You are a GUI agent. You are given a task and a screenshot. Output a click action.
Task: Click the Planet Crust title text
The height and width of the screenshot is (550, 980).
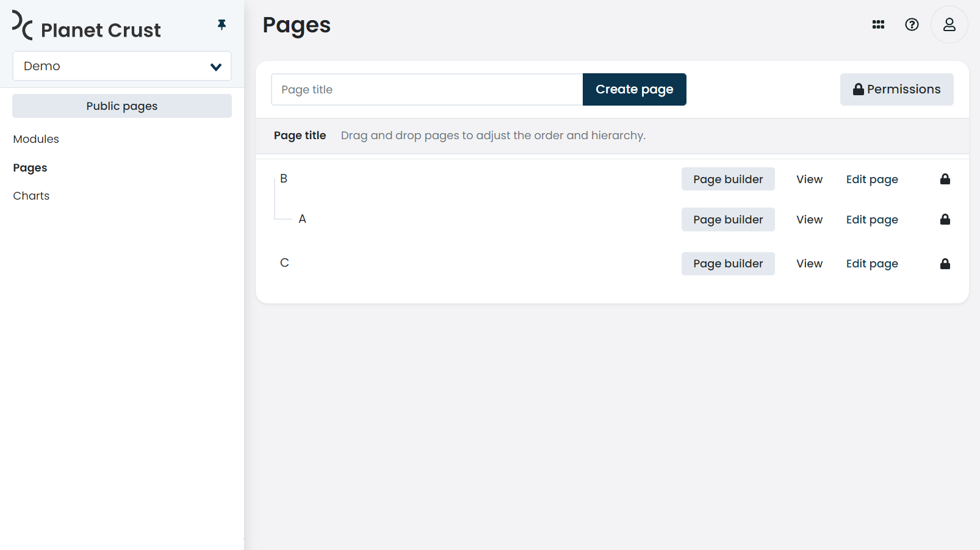click(101, 30)
